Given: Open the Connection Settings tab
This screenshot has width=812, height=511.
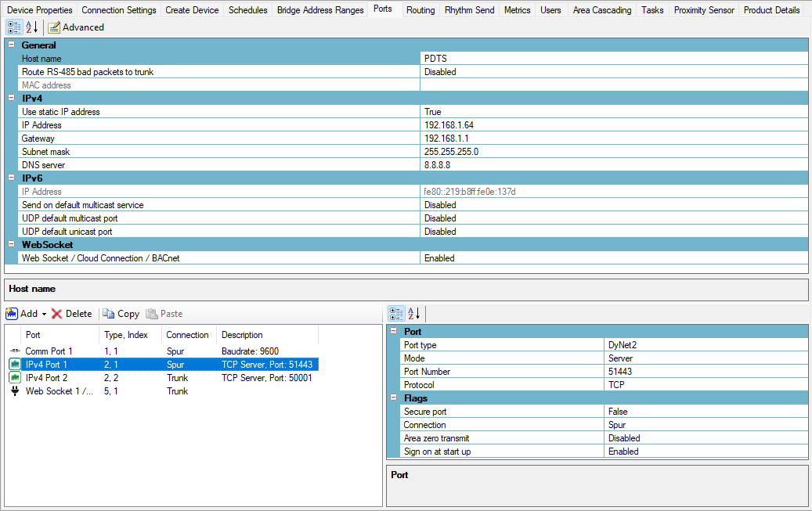Looking at the screenshot, I should coord(119,10).
